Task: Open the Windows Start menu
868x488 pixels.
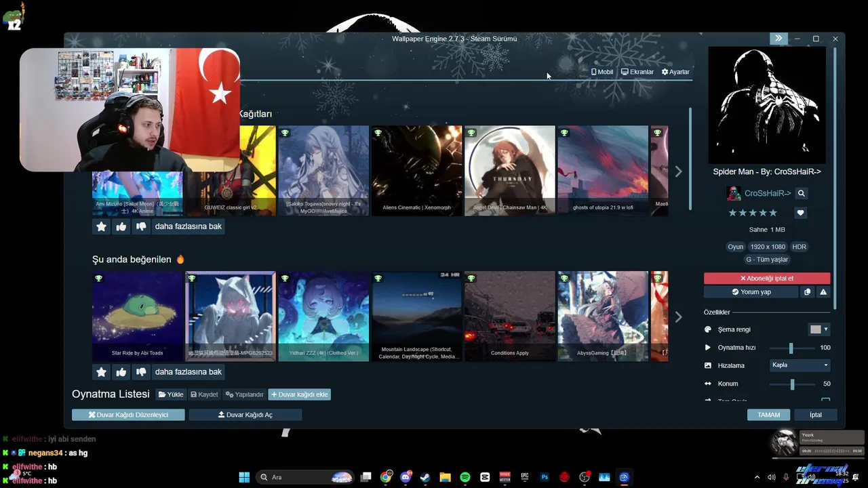Action: pos(244,477)
